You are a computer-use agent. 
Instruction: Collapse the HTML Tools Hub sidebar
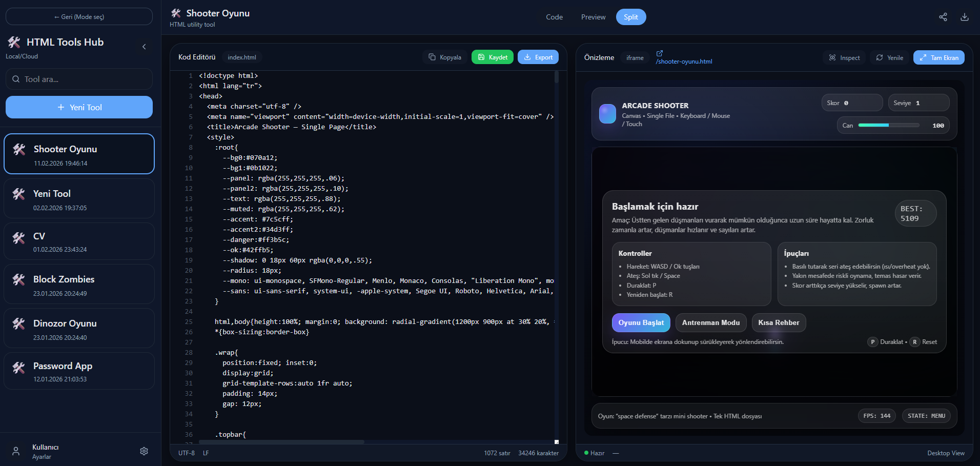(144, 47)
